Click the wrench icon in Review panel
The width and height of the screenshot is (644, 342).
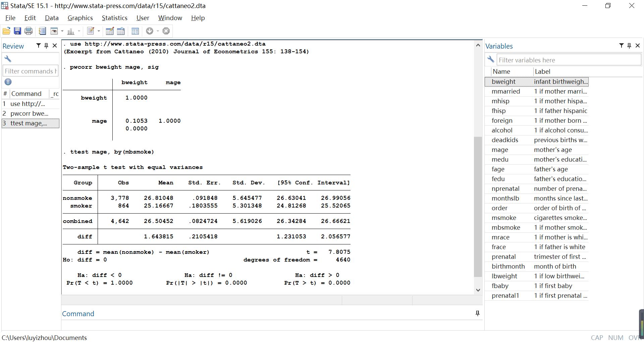(8, 59)
